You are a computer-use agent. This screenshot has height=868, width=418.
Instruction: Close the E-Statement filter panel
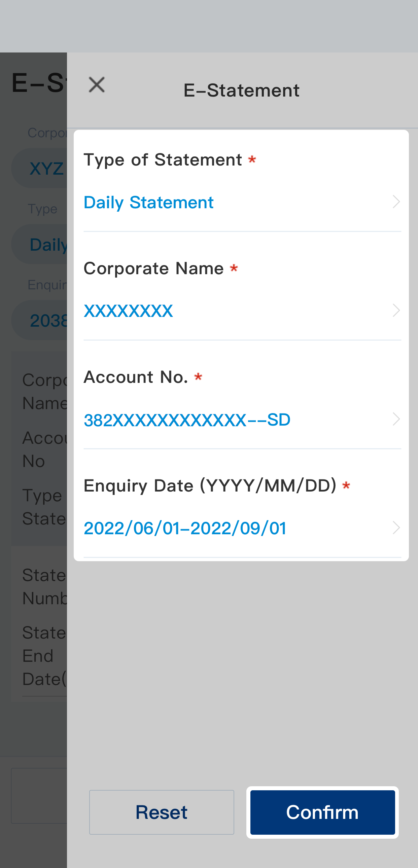(x=97, y=84)
